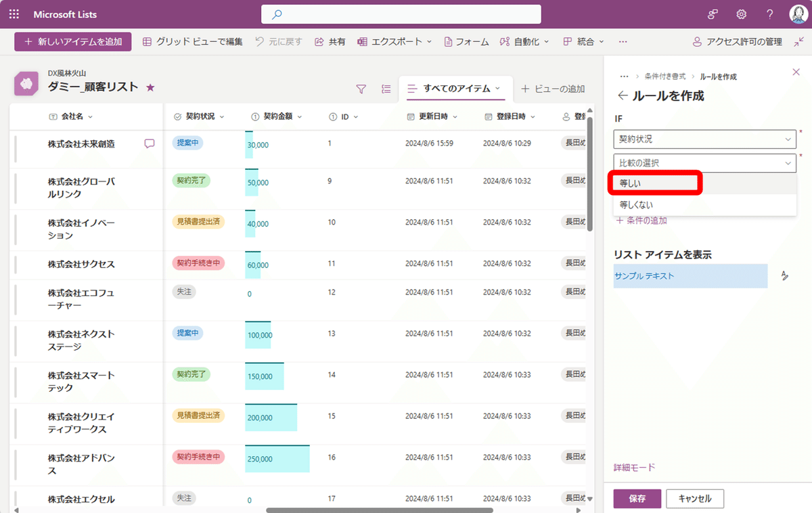The height and width of the screenshot is (513, 812).
Task: Click 元に戻す undo command
Action: click(x=278, y=42)
